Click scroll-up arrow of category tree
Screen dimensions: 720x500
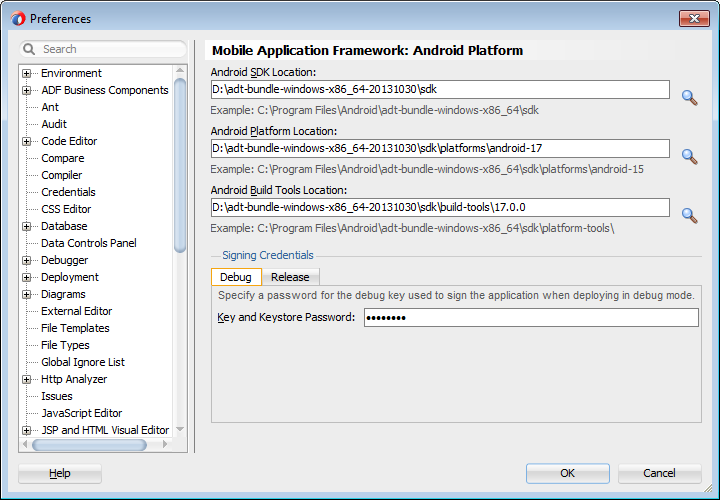[180, 70]
